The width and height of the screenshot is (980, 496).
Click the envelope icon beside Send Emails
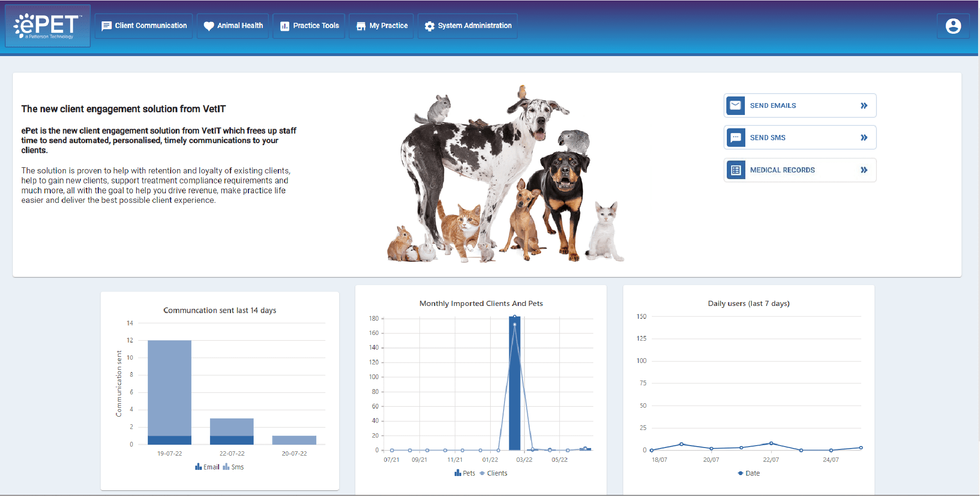coord(735,105)
